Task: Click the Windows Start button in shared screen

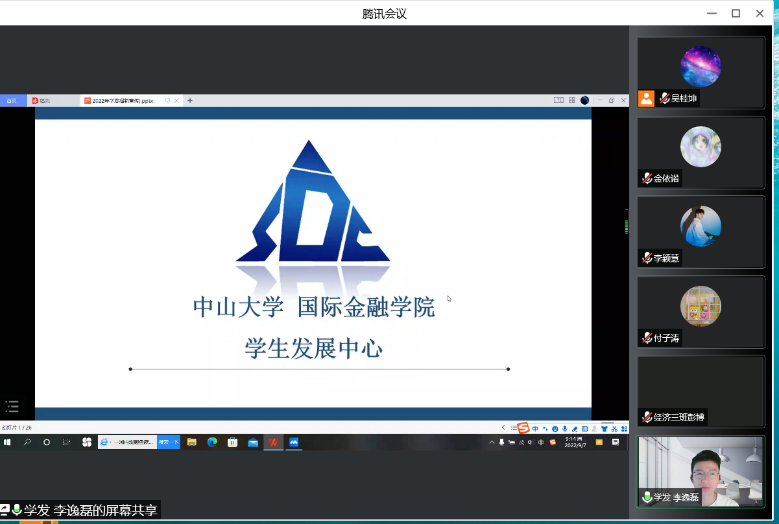Action: (8, 442)
